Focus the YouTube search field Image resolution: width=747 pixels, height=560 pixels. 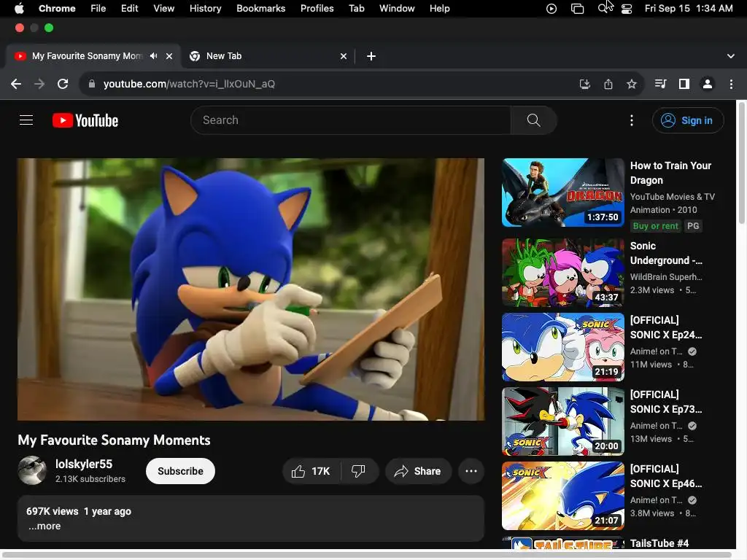pos(351,120)
